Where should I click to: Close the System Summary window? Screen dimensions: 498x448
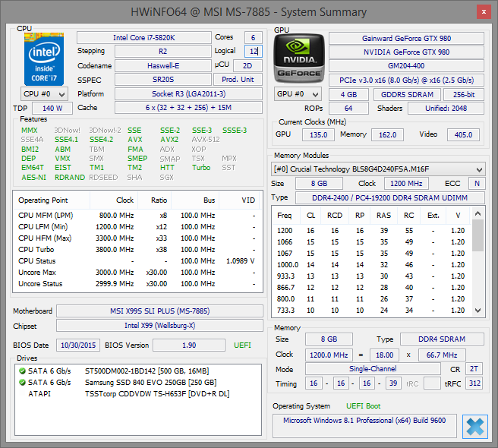[484, 12]
